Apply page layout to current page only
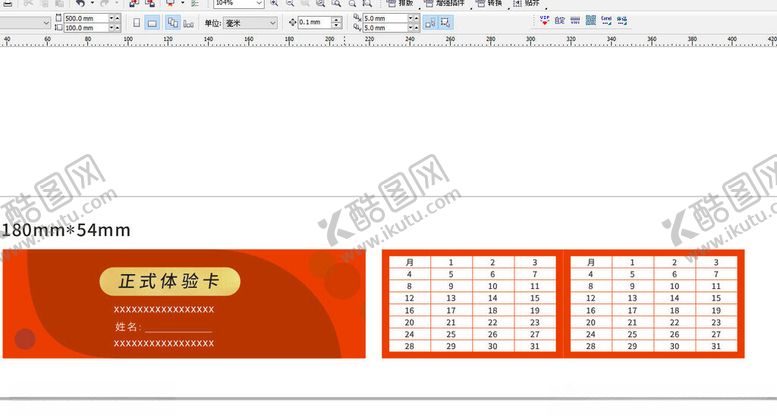The height and width of the screenshot is (418, 777). [188, 23]
